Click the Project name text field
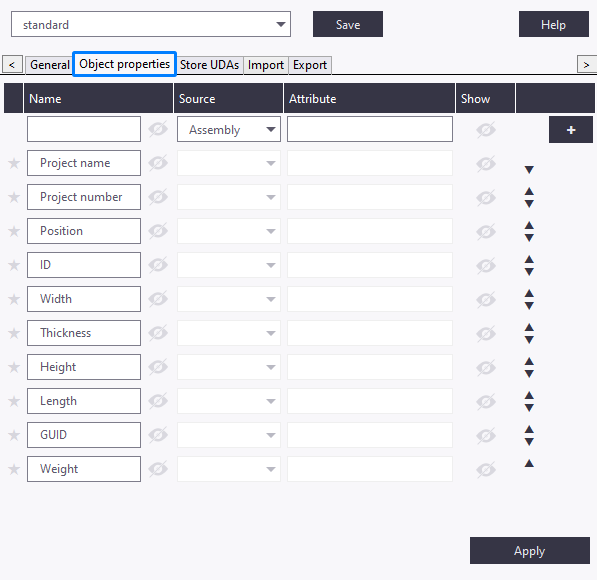This screenshot has height=580, width=597. click(x=84, y=163)
